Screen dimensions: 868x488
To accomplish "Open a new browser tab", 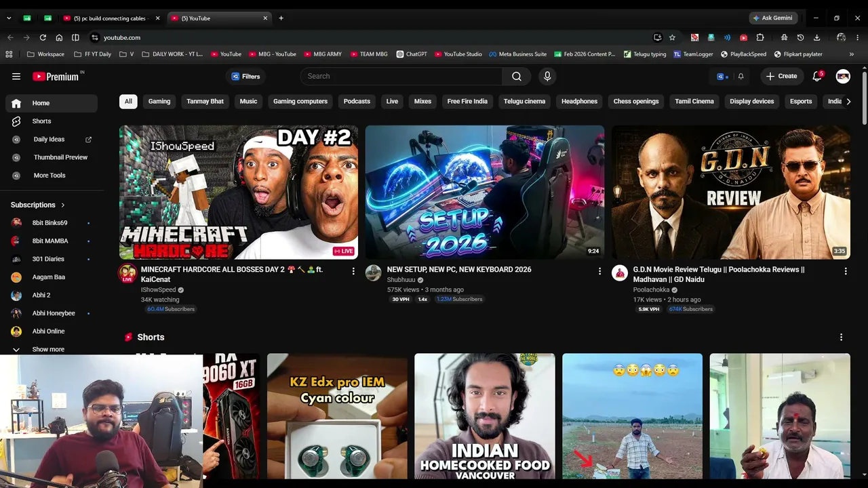I will (x=281, y=18).
